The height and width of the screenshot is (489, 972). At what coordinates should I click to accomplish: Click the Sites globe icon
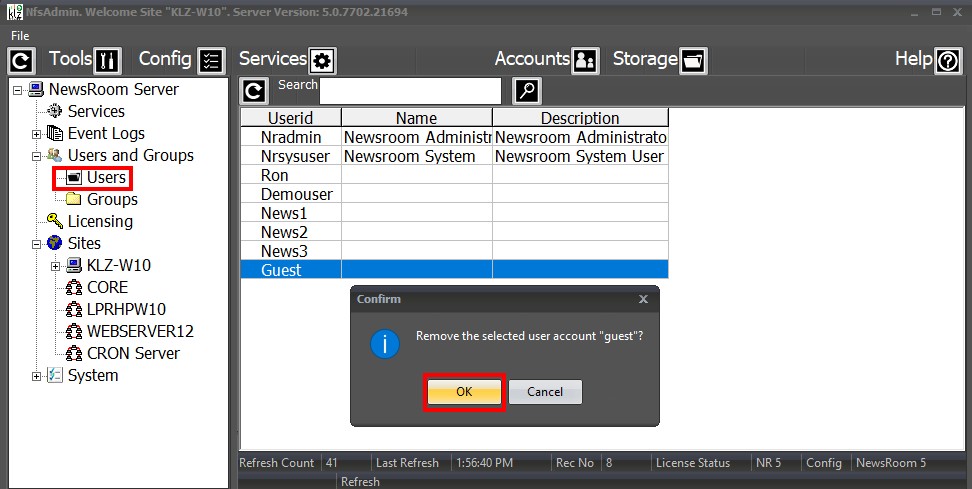55,243
